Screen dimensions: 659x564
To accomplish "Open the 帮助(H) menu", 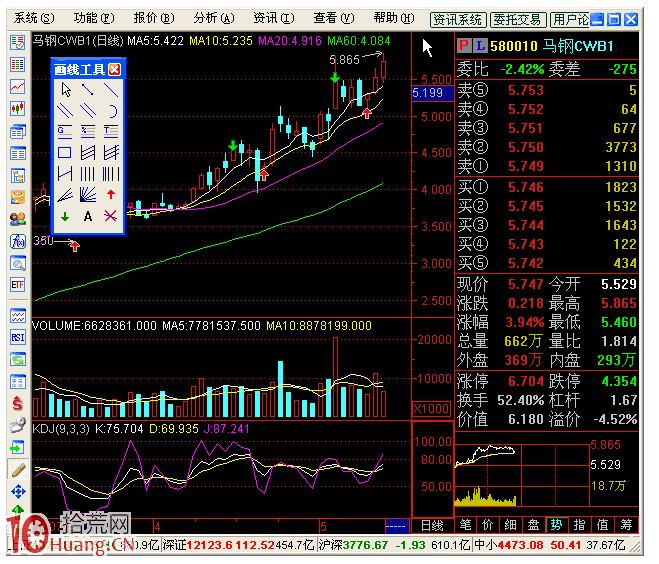I will point(394,18).
